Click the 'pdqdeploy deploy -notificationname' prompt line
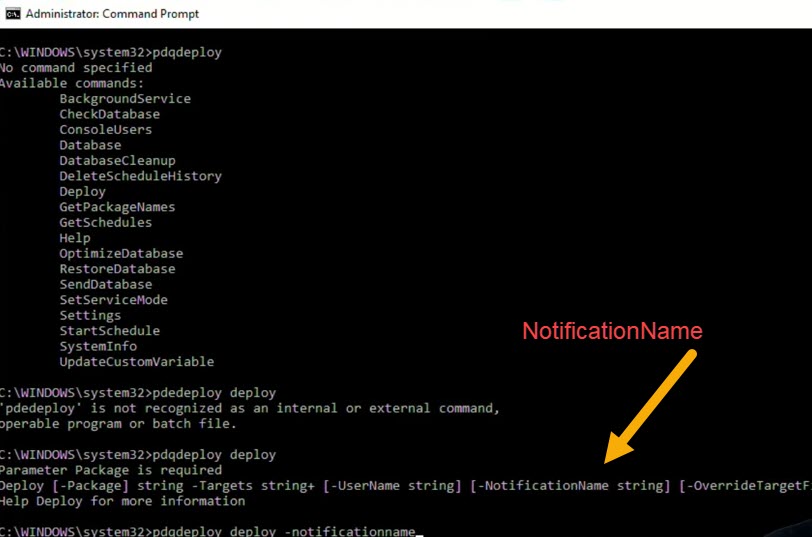Image resolution: width=812 pixels, height=537 pixels. pyautogui.click(x=211, y=531)
